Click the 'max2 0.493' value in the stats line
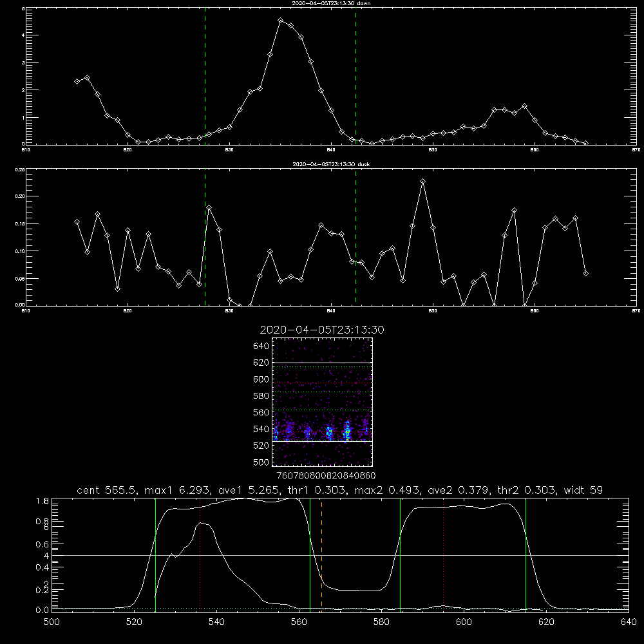 [387, 490]
